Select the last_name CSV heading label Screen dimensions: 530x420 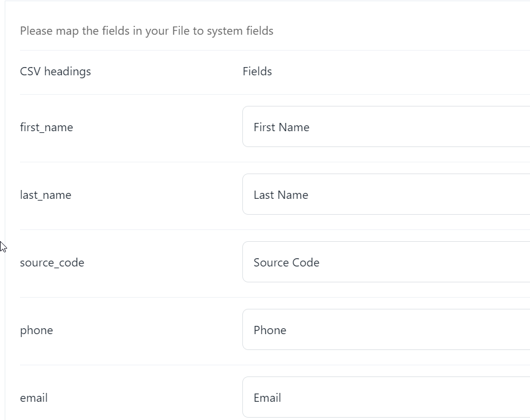tap(45, 195)
